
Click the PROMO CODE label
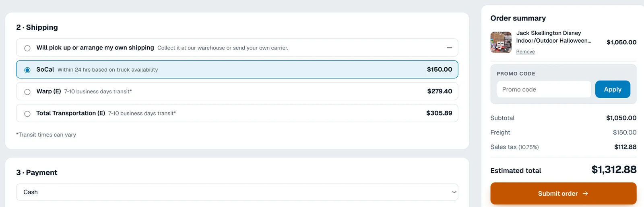click(x=516, y=74)
